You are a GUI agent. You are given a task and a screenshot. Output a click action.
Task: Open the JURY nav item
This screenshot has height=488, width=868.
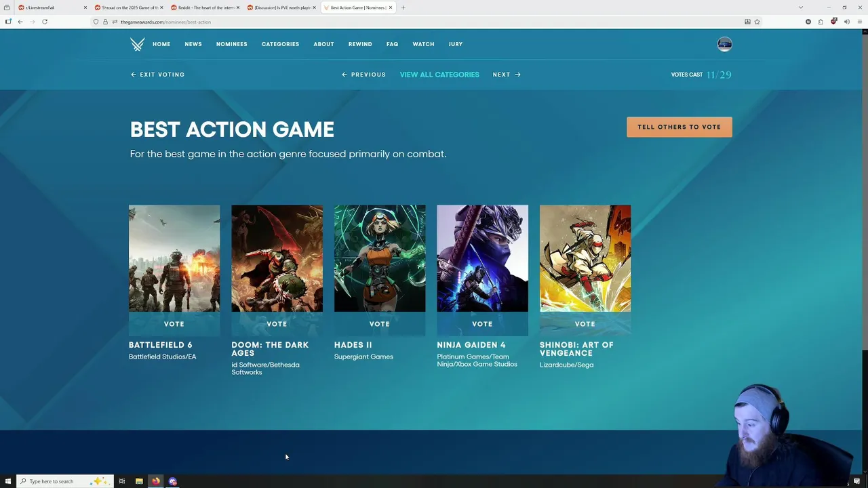tap(456, 44)
